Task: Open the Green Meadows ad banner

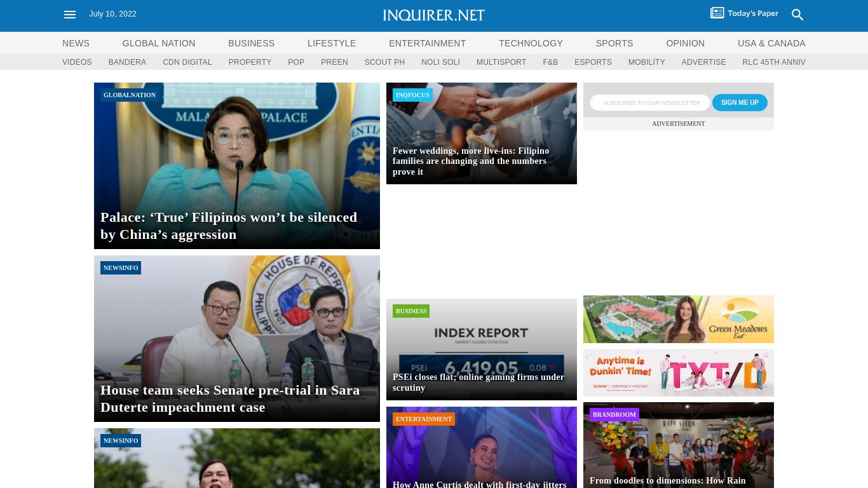Action: coord(679,319)
